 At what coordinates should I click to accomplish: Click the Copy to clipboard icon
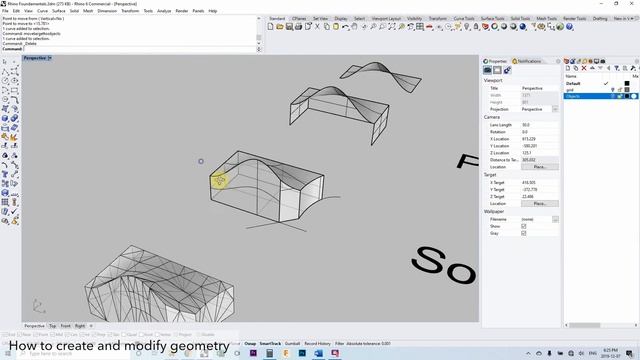click(327, 27)
